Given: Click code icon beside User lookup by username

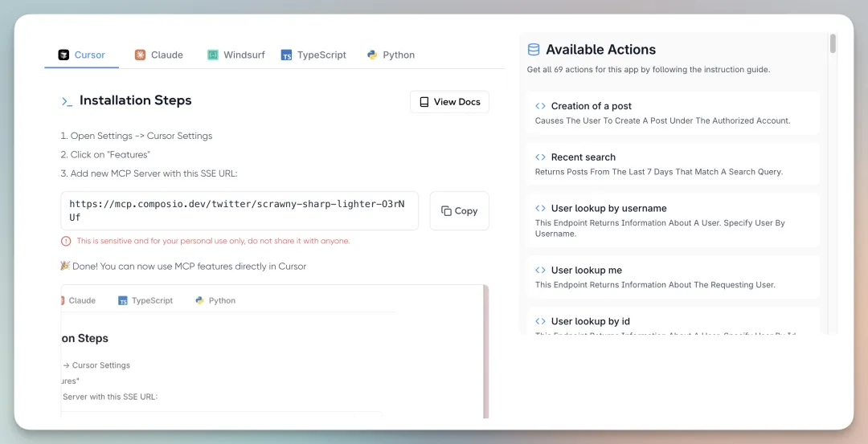Looking at the screenshot, I should [x=540, y=209].
